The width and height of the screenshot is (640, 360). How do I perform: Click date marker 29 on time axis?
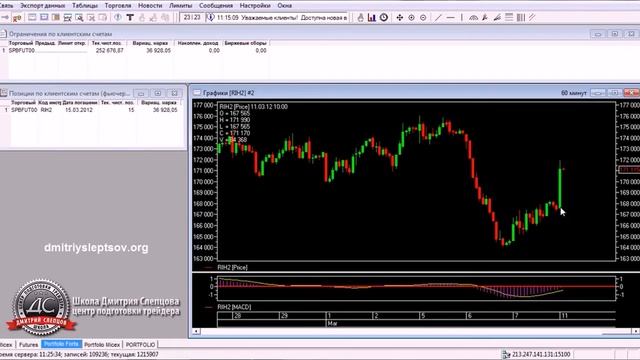click(284, 316)
